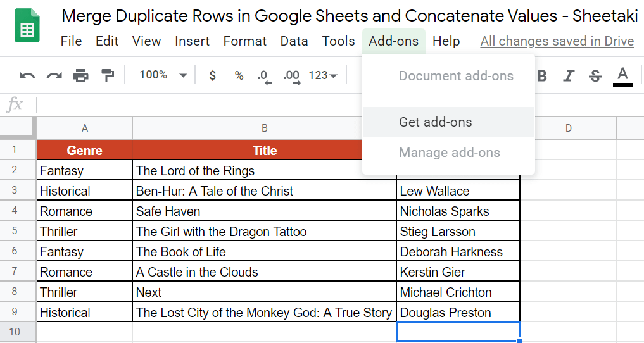The width and height of the screenshot is (644, 343).
Task: Open the Insert menu
Action: 192,41
